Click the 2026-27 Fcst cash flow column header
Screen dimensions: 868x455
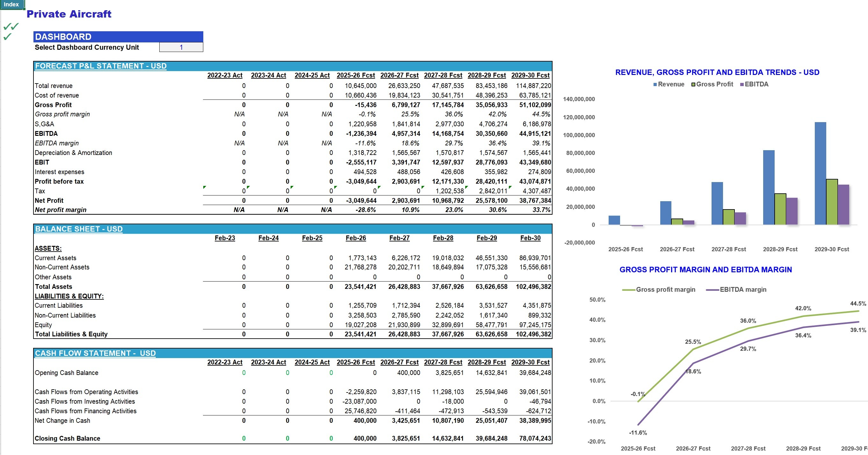[x=399, y=362]
